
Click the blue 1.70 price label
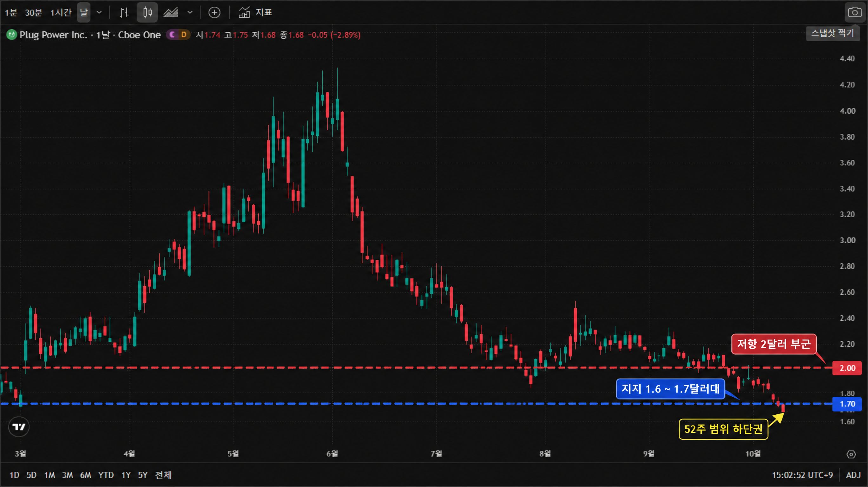[847, 404]
